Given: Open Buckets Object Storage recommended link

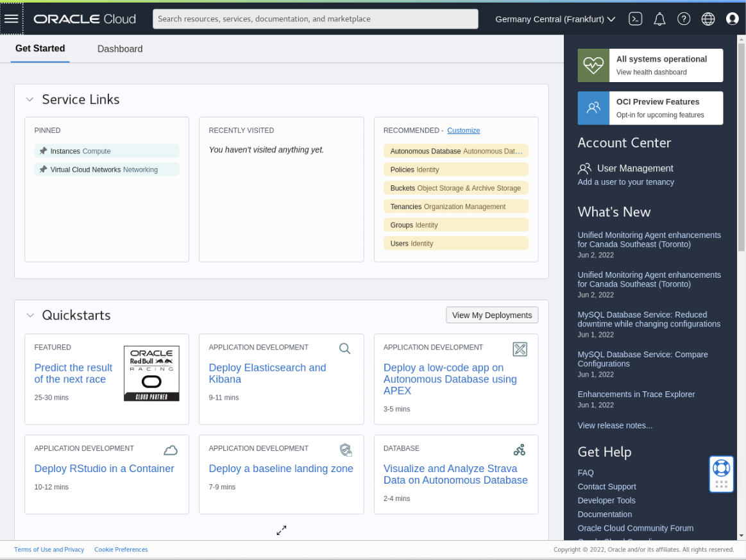Looking at the screenshot, I should (456, 188).
